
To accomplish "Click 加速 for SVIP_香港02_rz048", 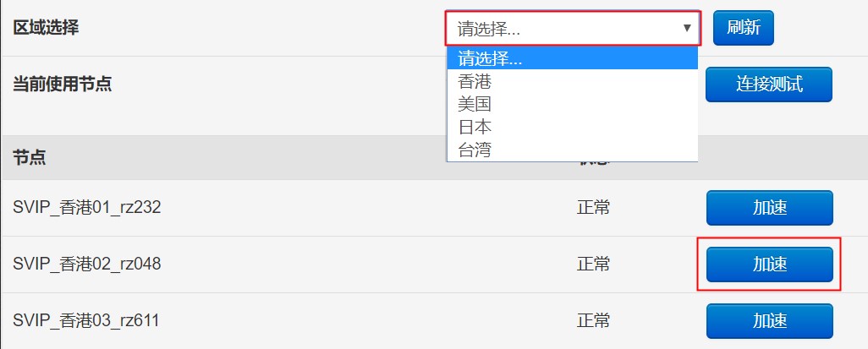I will [x=770, y=264].
